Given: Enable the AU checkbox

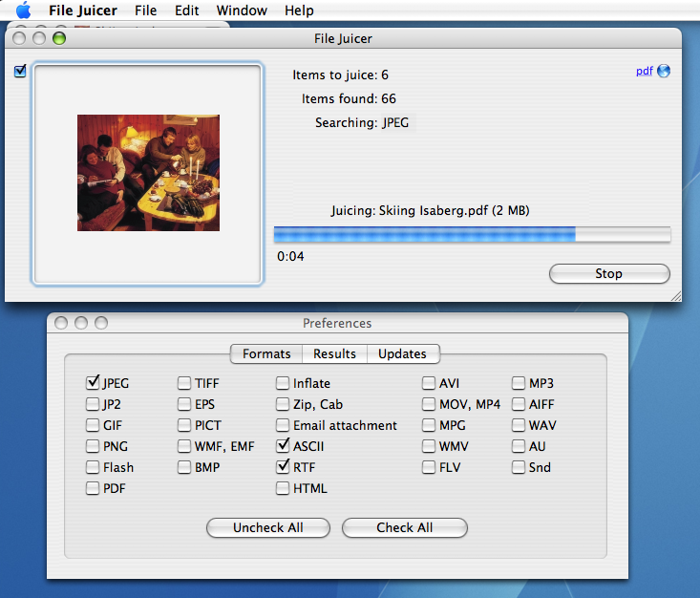Looking at the screenshot, I should tap(519, 446).
